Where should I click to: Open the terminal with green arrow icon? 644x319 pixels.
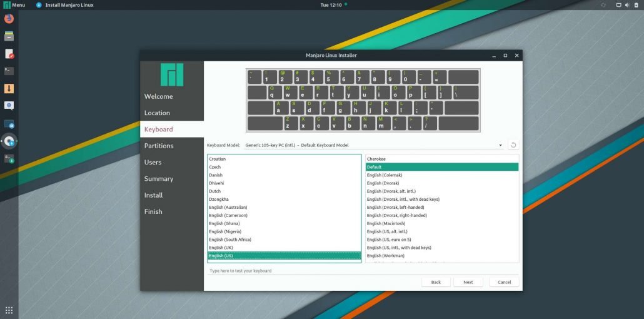9,158
